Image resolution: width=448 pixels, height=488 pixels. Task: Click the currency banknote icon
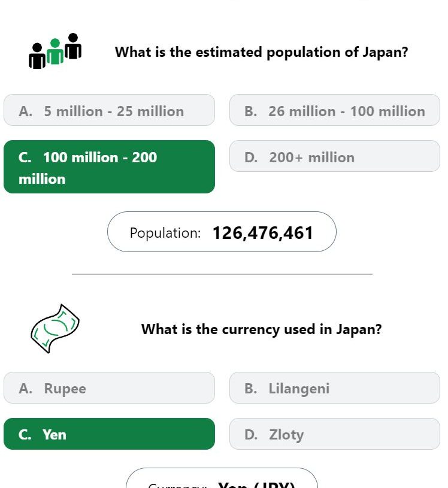coord(55,328)
